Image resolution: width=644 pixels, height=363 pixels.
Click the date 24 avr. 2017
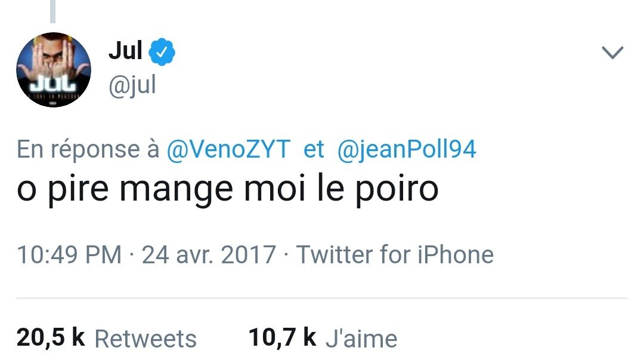[208, 255]
